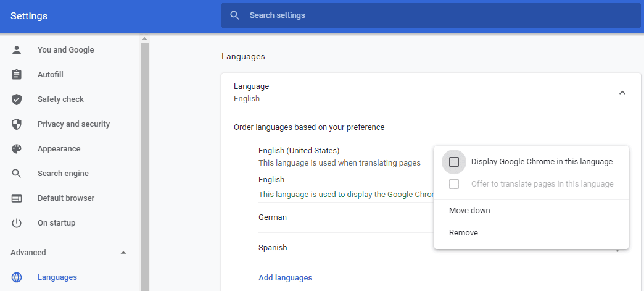This screenshot has width=644, height=291.
Task: Click 'Order languages based on your preference' text
Action: tap(309, 127)
